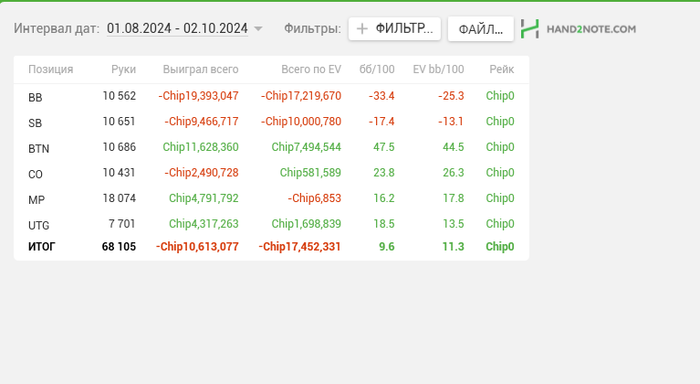Select the BB position row
Viewport: 700px width, 384px height.
(271, 96)
